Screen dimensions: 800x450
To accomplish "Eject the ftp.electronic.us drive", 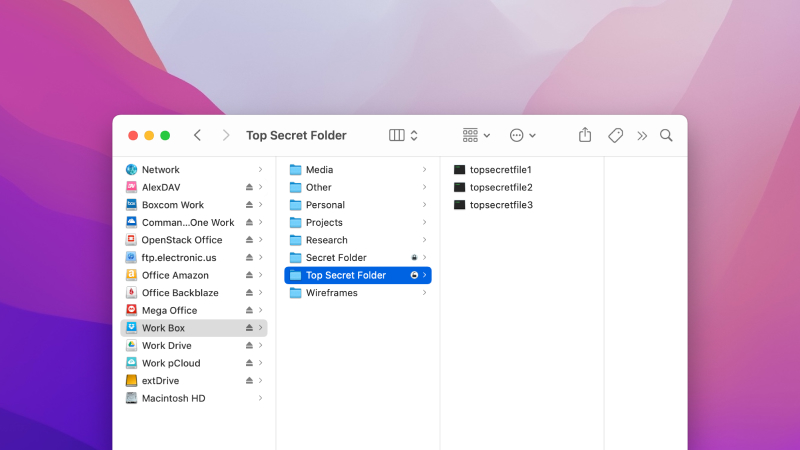I will point(249,258).
